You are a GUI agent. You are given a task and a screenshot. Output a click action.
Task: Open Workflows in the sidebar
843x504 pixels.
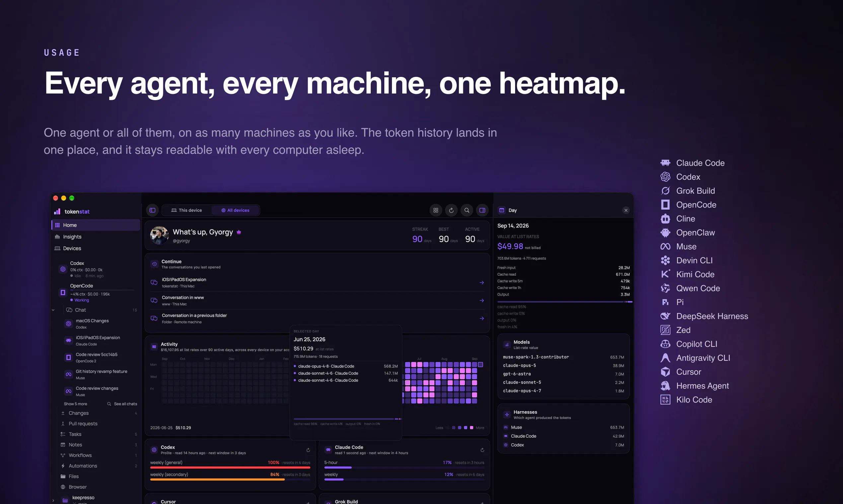(99, 455)
